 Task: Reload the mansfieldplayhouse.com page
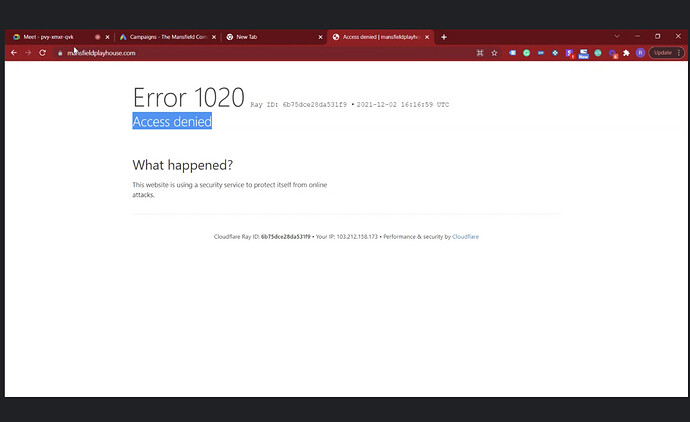(42, 53)
